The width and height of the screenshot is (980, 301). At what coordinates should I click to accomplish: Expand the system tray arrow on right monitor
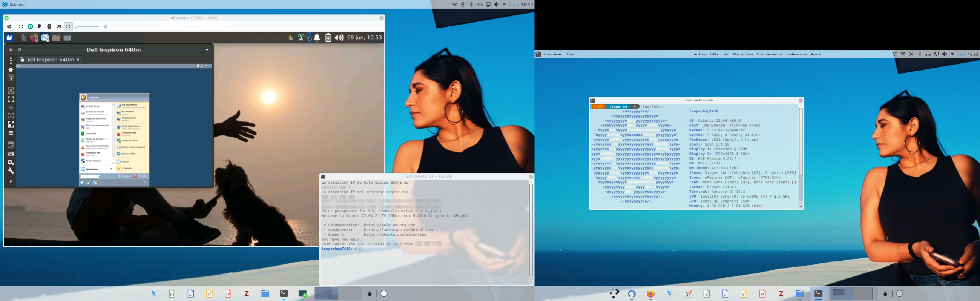point(952,54)
